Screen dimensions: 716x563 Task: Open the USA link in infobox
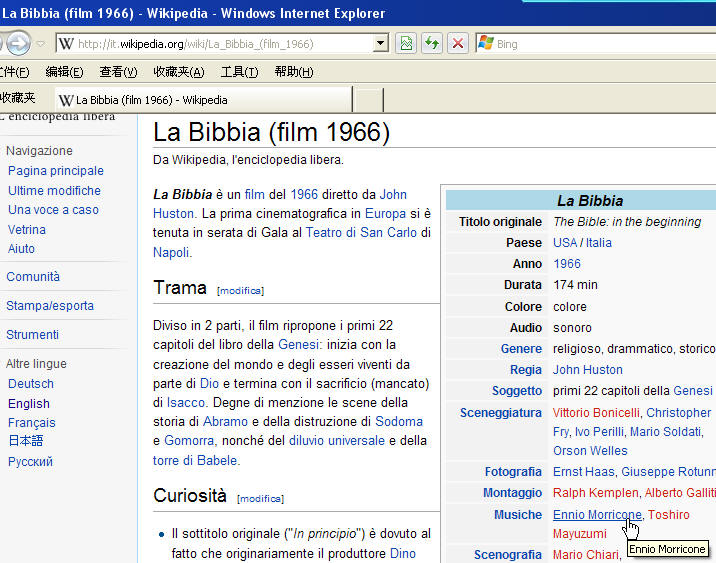565,242
